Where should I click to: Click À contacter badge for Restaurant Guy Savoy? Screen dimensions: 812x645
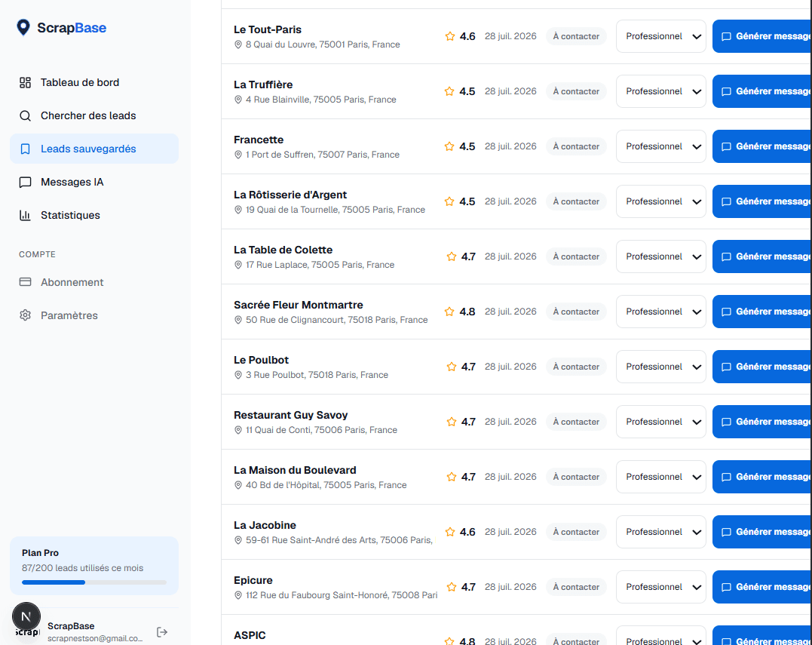click(x=576, y=422)
